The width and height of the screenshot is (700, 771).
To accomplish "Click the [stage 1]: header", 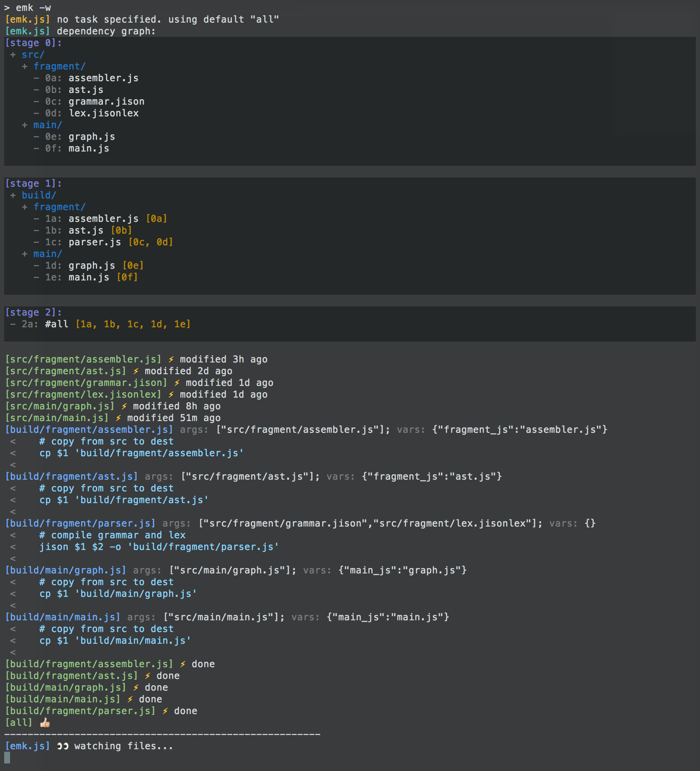I will (33, 184).
